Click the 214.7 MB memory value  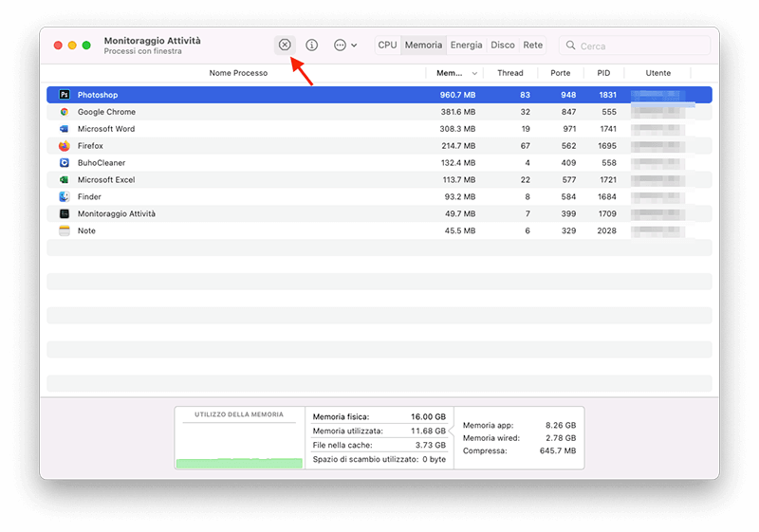coord(458,146)
